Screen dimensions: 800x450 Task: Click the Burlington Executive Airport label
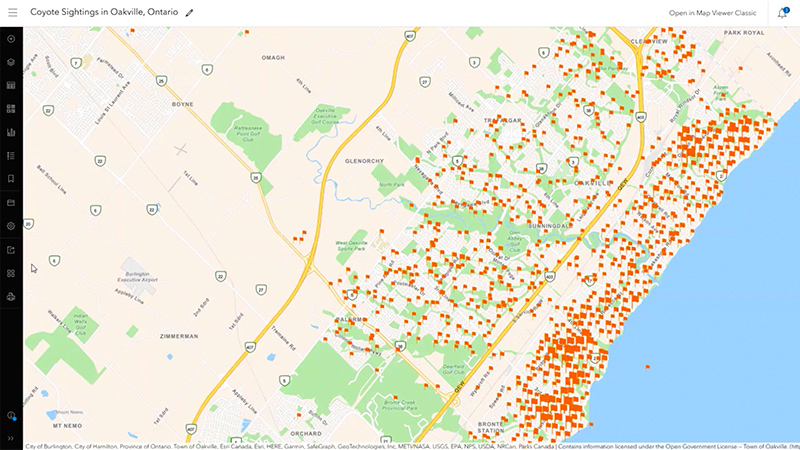pyautogui.click(x=137, y=277)
